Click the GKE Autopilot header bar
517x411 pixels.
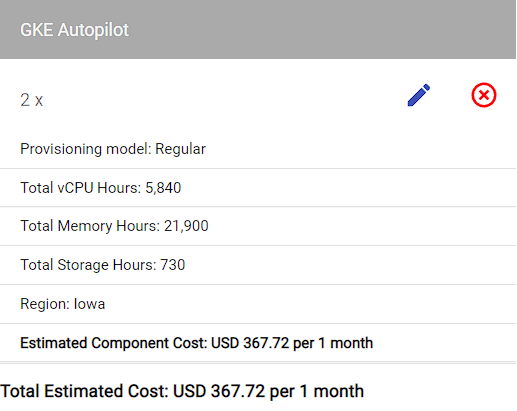258,29
